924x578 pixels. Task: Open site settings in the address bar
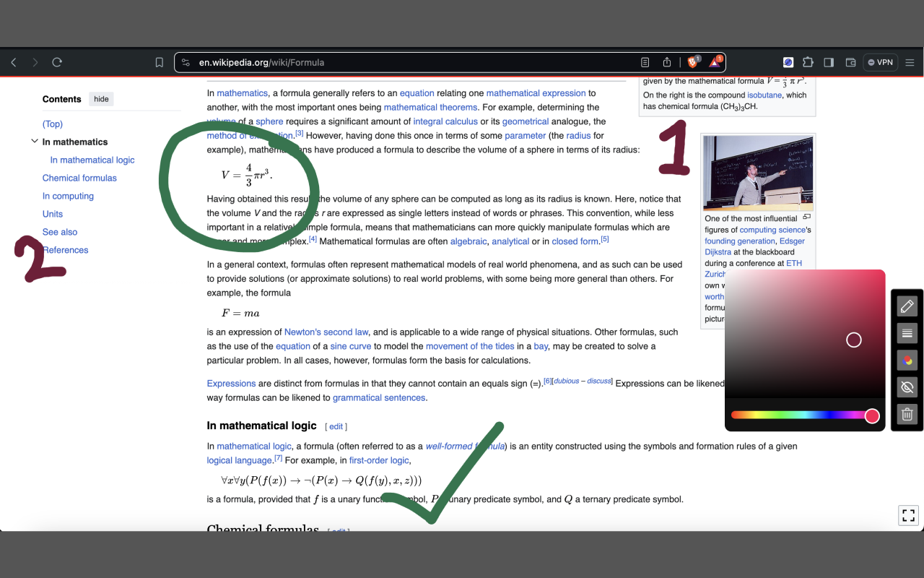click(x=186, y=62)
